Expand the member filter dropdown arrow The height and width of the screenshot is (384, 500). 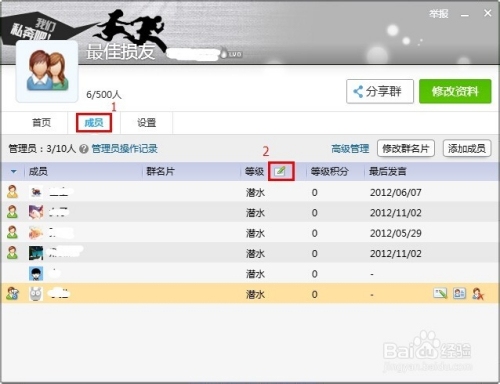point(14,171)
